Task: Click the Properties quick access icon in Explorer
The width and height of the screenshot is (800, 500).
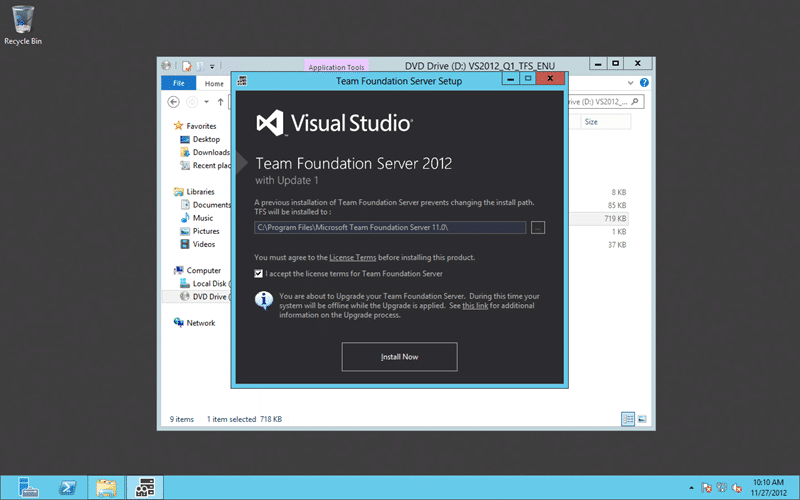Action: coord(187,66)
